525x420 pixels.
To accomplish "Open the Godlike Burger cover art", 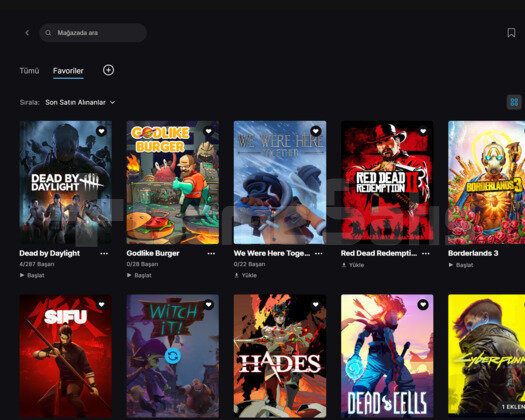I will tap(173, 182).
